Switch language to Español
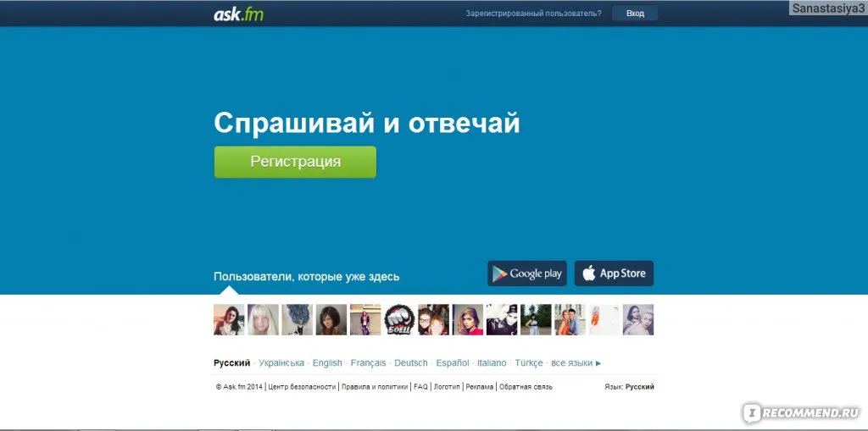The image size is (868, 431). click(x=453, y=363)
